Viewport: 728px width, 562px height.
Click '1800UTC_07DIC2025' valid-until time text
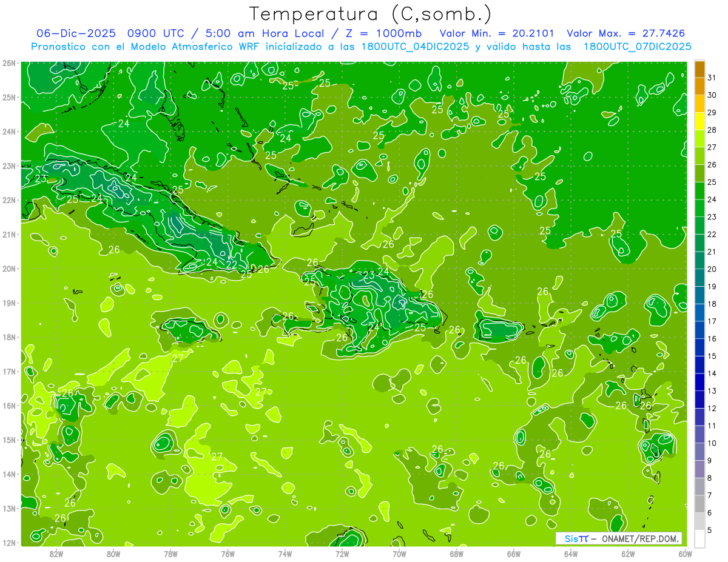[x=637, y=46]
